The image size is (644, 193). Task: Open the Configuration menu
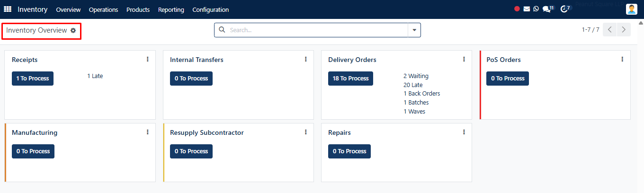211,9
